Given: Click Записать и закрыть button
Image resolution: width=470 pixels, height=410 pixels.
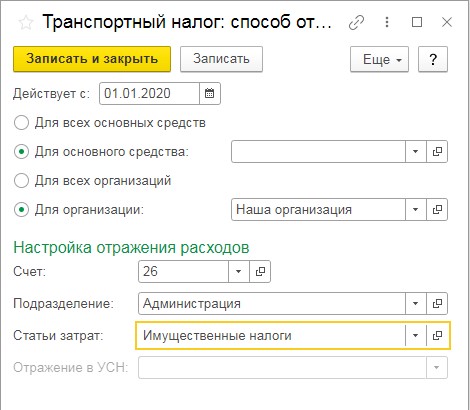Looking at the screenshot, I should 92,59.
